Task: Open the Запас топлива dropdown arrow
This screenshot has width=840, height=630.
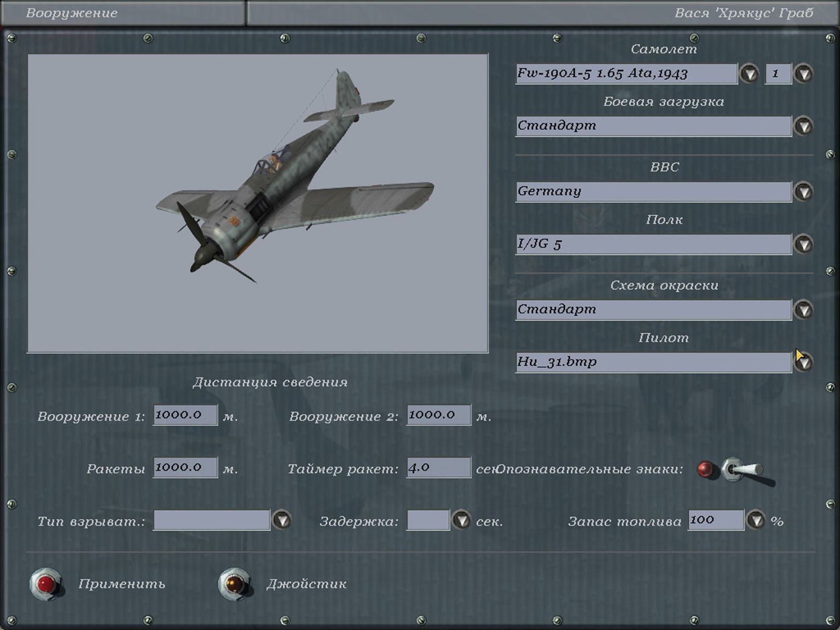Action: (756, 520)
